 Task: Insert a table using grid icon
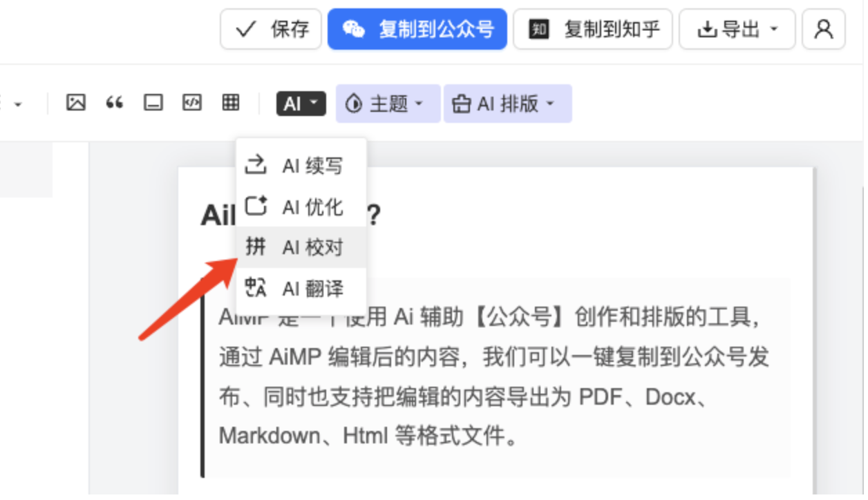[231, 104]
